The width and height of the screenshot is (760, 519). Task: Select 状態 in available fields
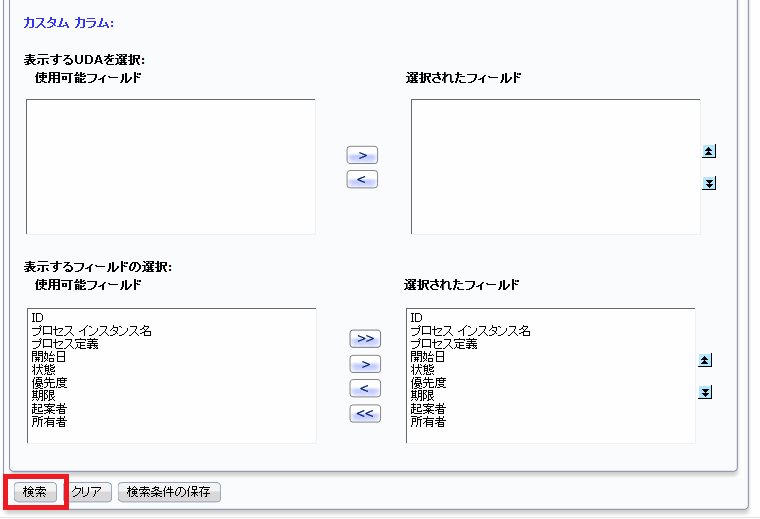[x=44, y=370]
